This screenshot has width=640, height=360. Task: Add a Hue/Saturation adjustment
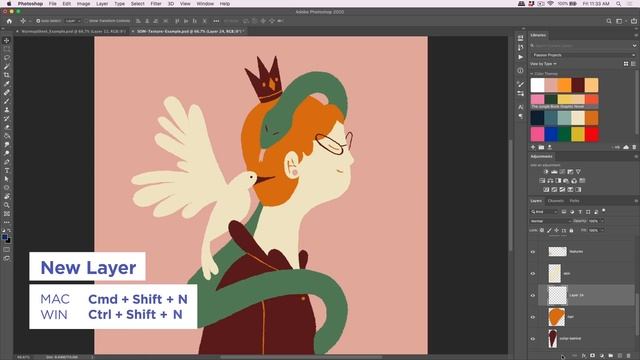coord(542,180)
